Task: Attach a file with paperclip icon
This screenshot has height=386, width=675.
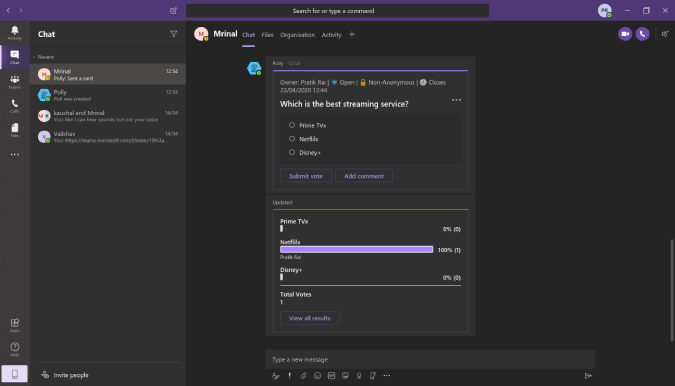Action: [x=303, y=376]
